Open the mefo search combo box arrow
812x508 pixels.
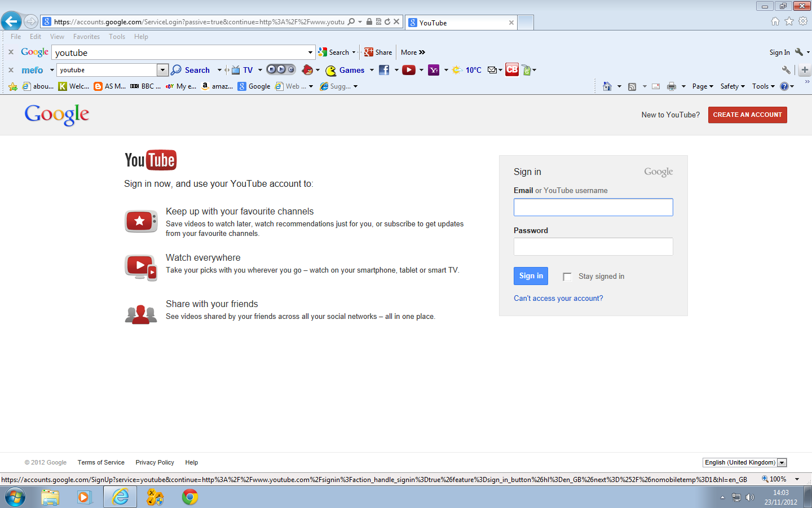pos(162,70)
